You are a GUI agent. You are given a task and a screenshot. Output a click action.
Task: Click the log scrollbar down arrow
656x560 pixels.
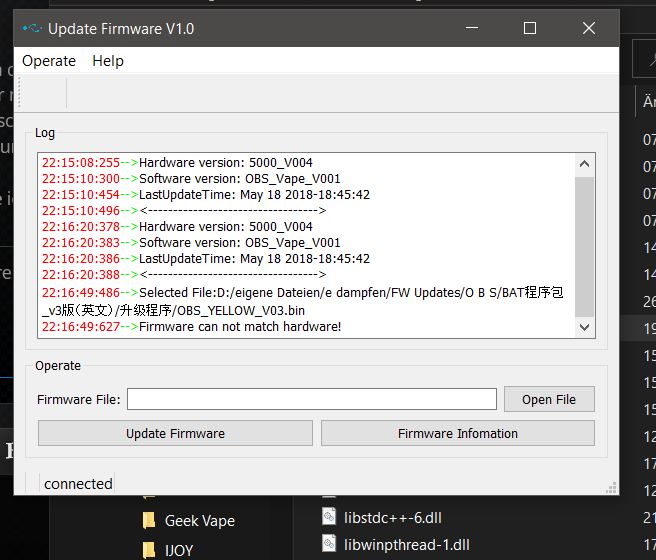585,327
